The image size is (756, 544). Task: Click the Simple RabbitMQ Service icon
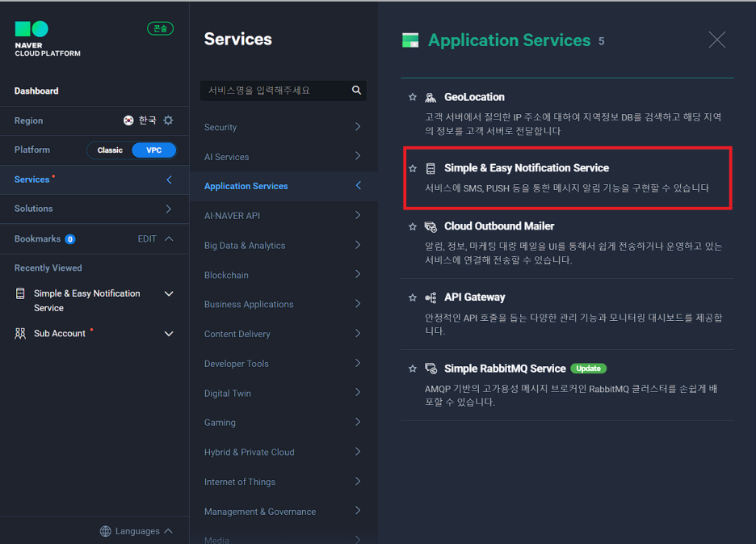(430, 369)
